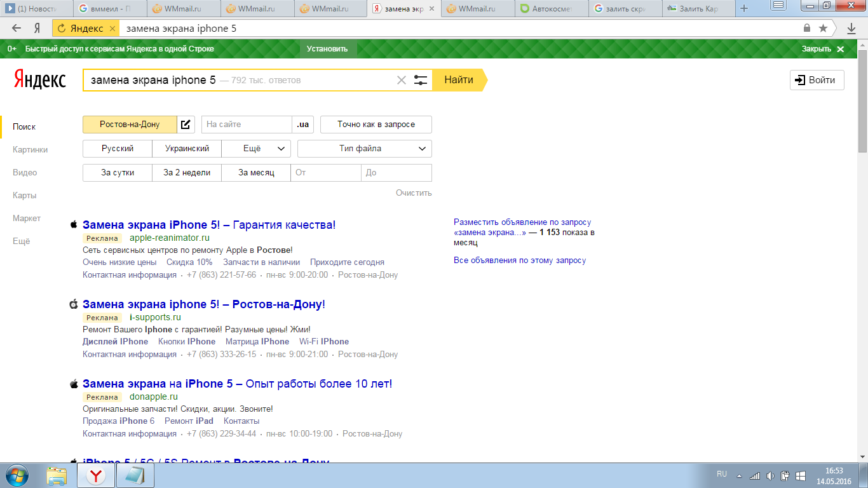Screen dimensions: 868x488
Task: Click the favicon of the donapple.ru ad
Action: (74, 384)
